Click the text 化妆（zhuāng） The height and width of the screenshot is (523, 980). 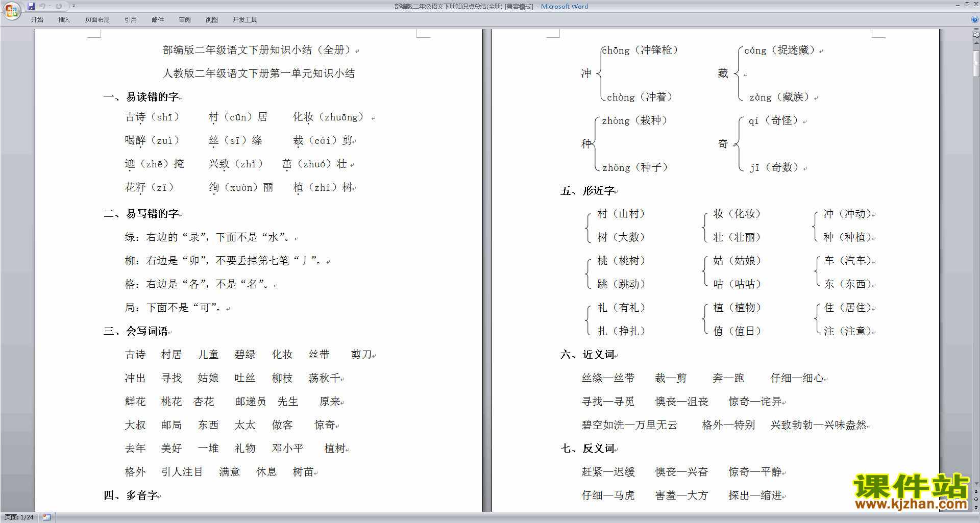point(328,117)
